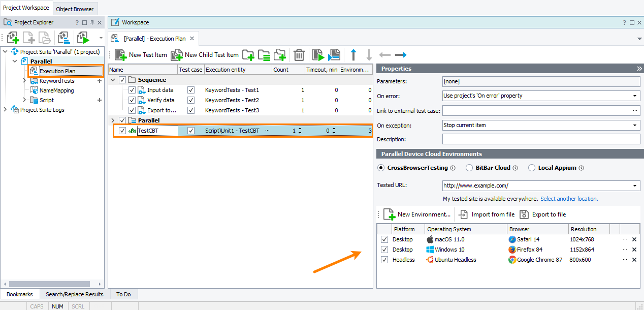Click the Description input field
This screenshot has width=644, height=310.
(x=541, y=139)
